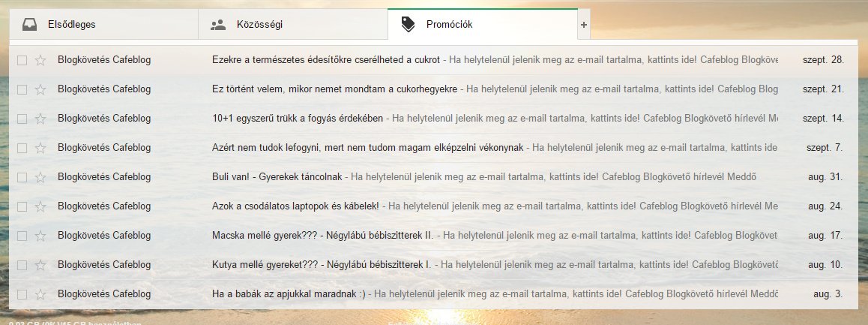This screenshot has height=325, width=868.
Task: Check the box for 'Kutya mellé gyereket???' email
Action: click(x=22, y=265)
